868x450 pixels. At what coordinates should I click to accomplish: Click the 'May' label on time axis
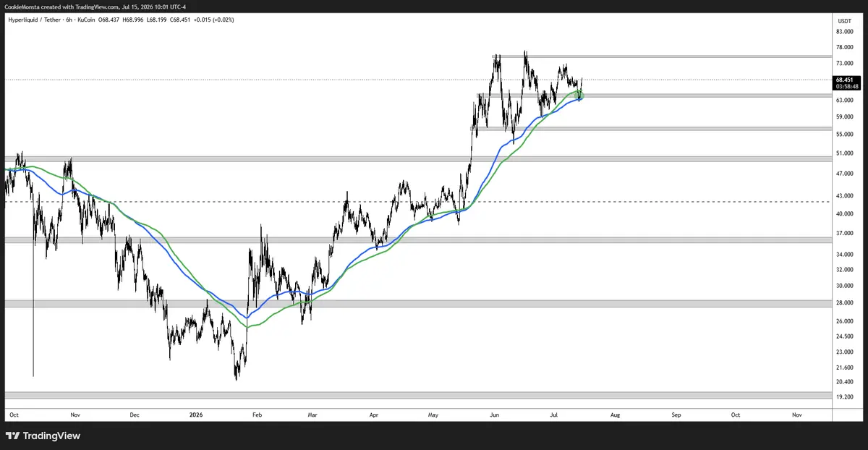(x=434, y=415)
